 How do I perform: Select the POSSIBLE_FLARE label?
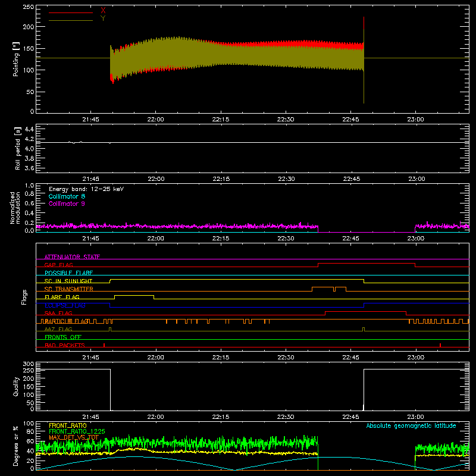68,273
